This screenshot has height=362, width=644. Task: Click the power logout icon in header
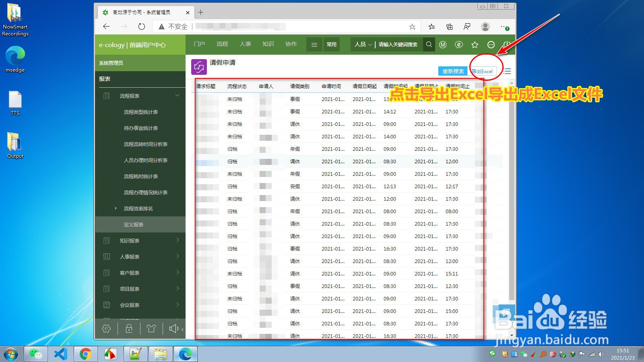[507, 45]
